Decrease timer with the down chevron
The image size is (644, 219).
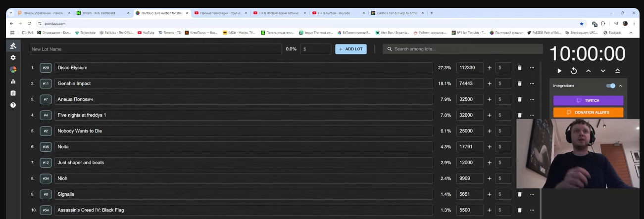tap(603, 71)
